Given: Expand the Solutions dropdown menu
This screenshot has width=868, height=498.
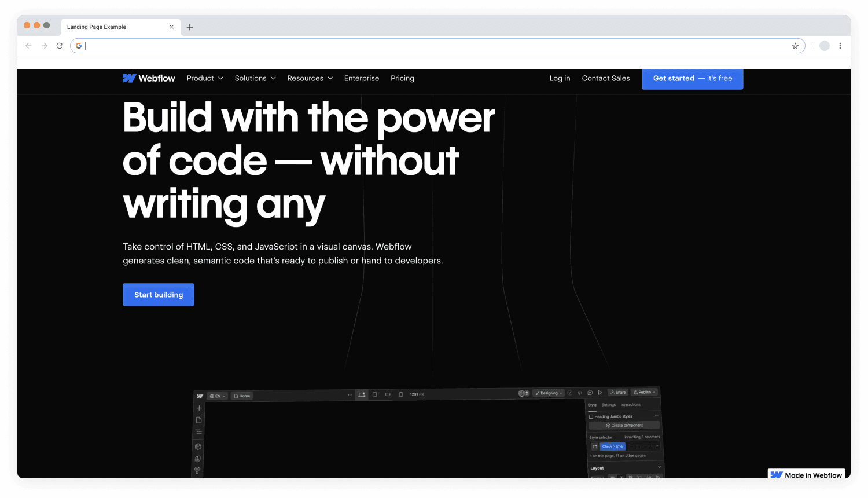Looking at the screenshot, I should (255, 78).
